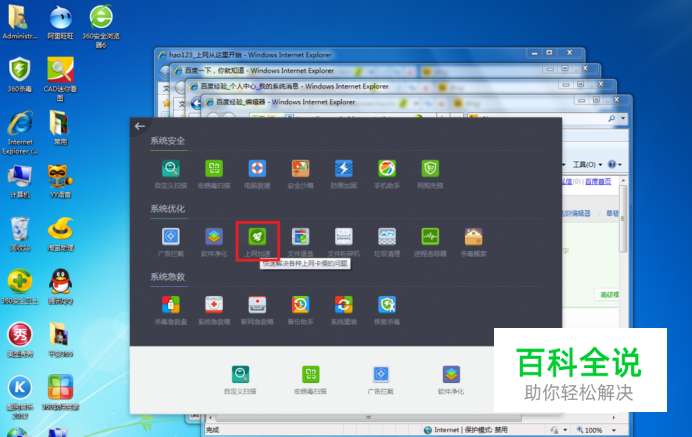692x437 pixels.
Task: Click 宏病毒扫描 in the bottom shortcut bar
Action: pyautogui.click(x=310, y=380)
